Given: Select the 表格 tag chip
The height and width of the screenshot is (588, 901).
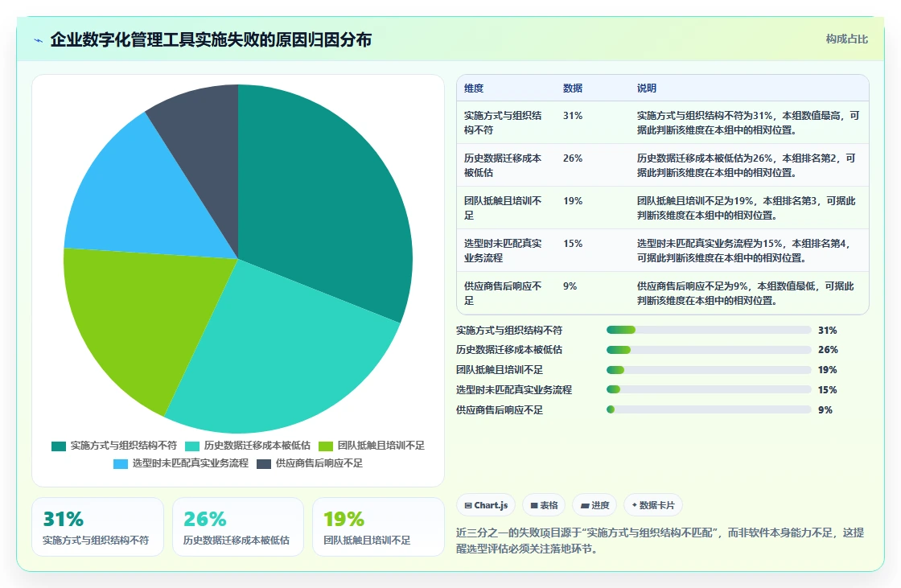Looking at the screenshot, I should (x=544, y=505).
